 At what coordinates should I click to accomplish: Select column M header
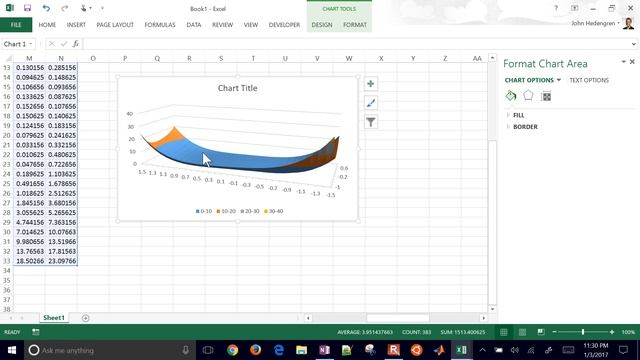29,58
